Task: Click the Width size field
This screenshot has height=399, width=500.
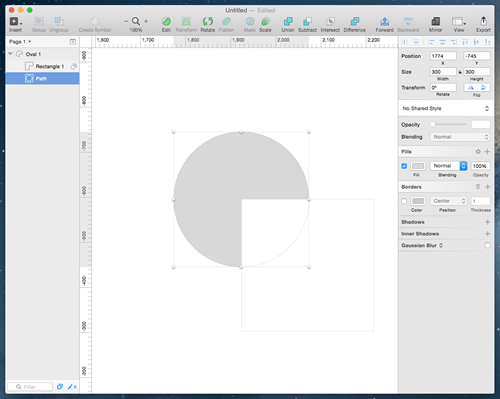Action: point(443,72)
